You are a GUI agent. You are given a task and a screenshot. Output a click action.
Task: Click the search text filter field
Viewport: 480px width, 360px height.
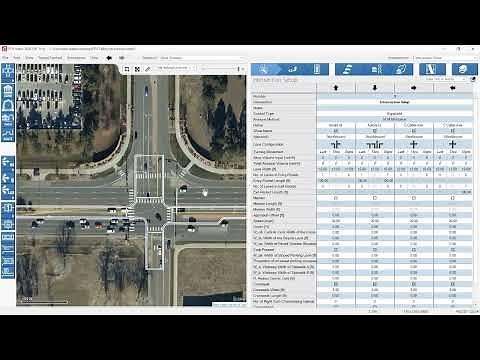point(443,79)
